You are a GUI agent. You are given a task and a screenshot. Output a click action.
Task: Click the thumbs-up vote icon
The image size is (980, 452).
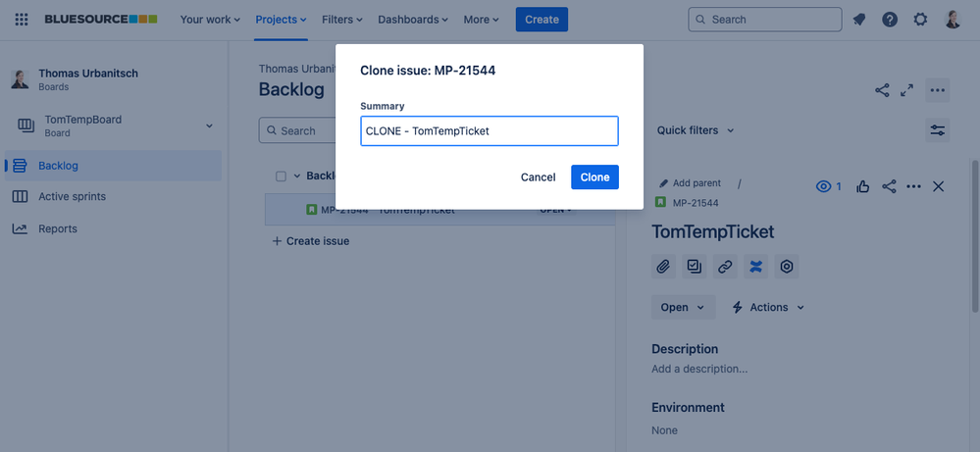click(863, 186)
